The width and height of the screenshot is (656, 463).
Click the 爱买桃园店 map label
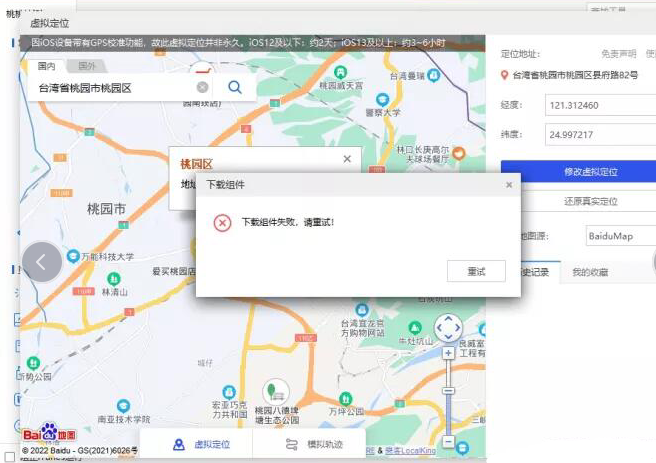coord(174,271)
